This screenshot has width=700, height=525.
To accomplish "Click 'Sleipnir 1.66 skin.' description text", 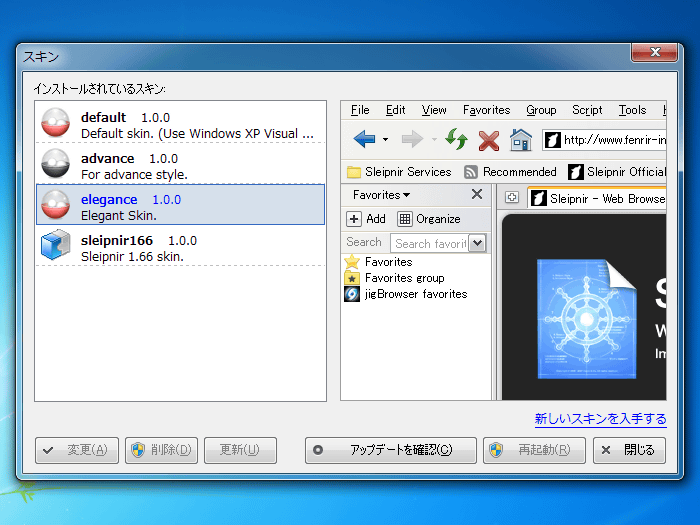I will (132, 257).
